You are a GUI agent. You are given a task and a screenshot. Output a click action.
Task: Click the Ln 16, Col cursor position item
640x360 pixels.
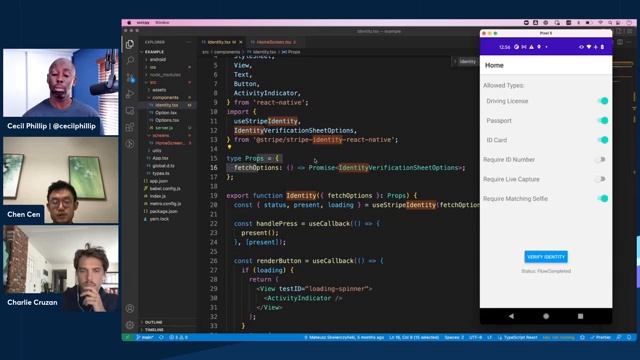click(414, 338)
